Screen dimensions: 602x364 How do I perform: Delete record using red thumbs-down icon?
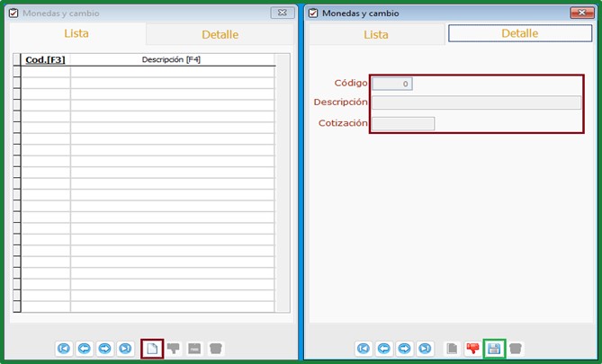(x=472, y=349)
